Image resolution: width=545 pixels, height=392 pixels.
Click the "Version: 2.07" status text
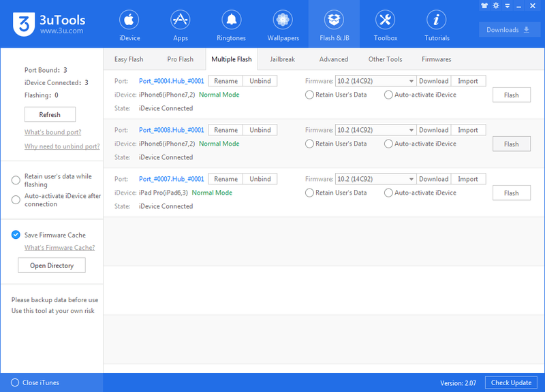click(x=458, y=383)
